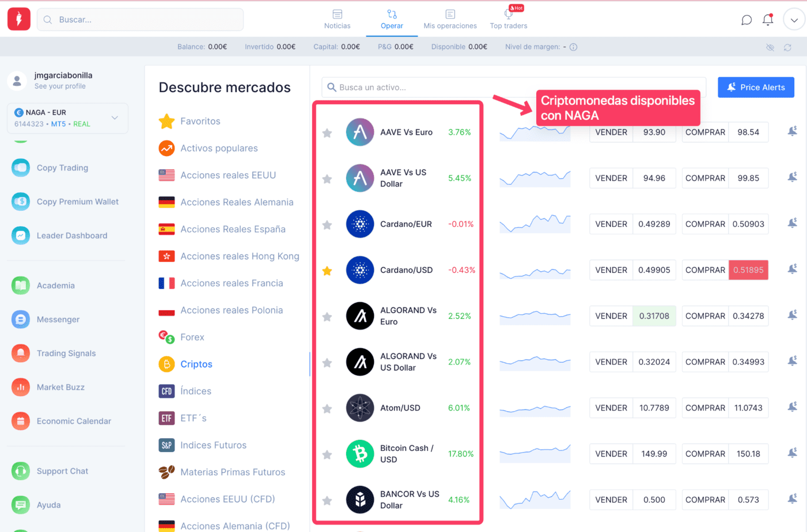Unfavorite Cardano/USD gold star

pyautogui.click(x=327, y=271)
